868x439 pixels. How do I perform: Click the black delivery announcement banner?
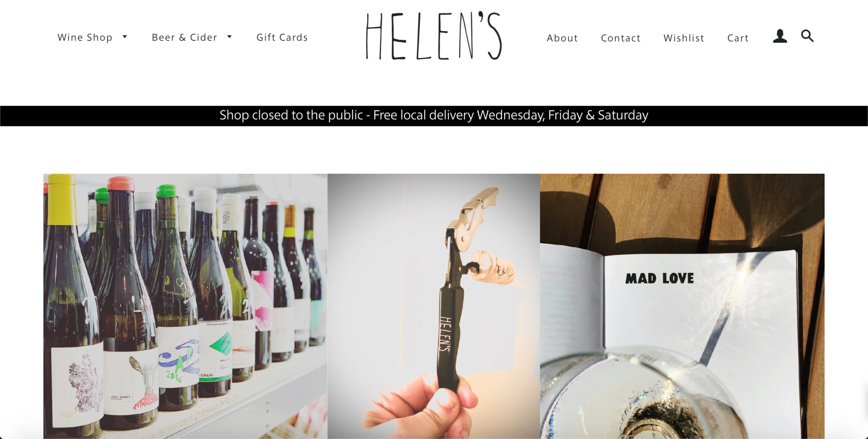click(x=434, y=116)
